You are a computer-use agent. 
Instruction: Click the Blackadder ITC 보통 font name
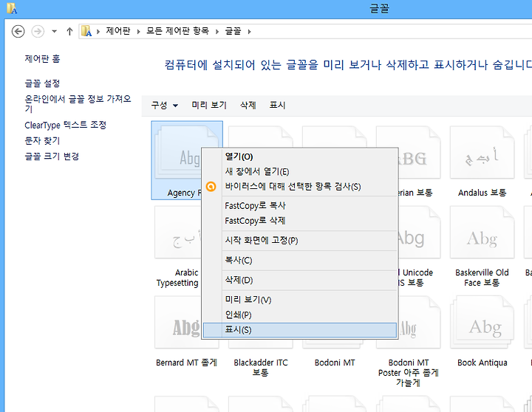(x=261, y=368)
